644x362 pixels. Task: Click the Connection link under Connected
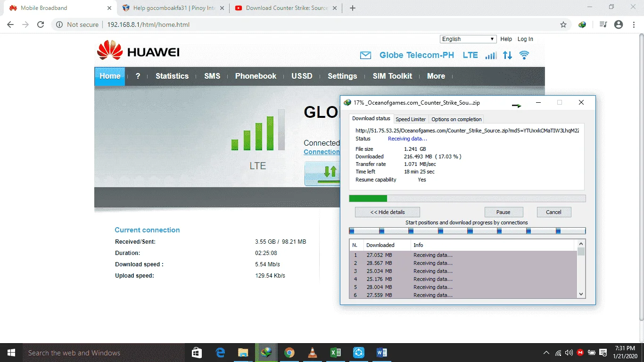pyautogui.click(x=322, y=152)
